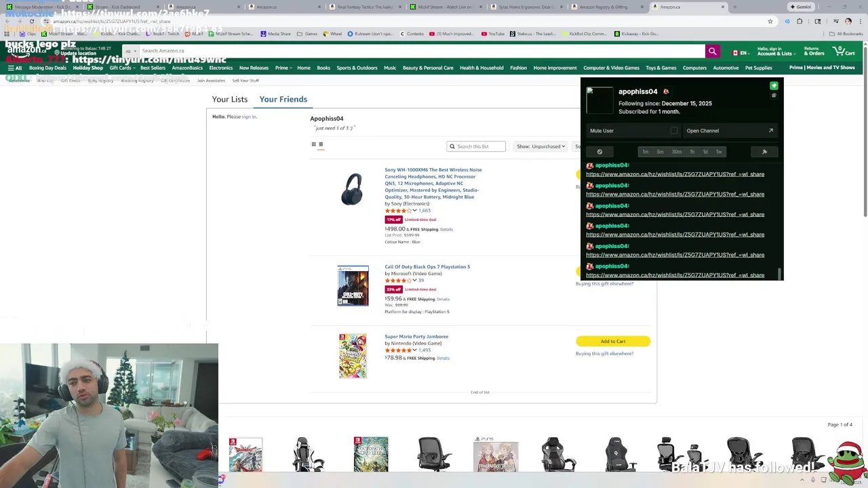The height and width of the screenshot is (488, 868).
Task: Open Call Of Duty Black Ops 7 title link
Action: tap(427, 267)
